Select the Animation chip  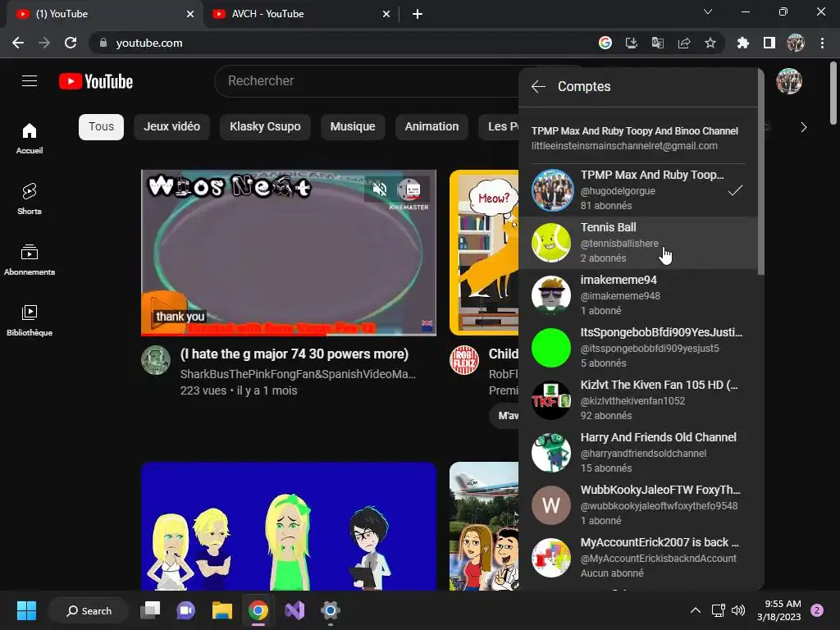coord(431,127)
